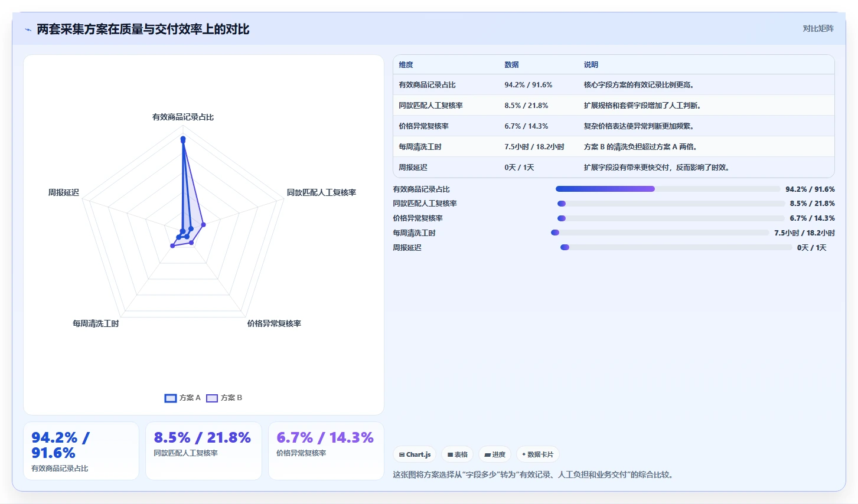
Task: Click the note 扩展字段没有带来更快交付，反而影响了时效。
Action: 658,168
